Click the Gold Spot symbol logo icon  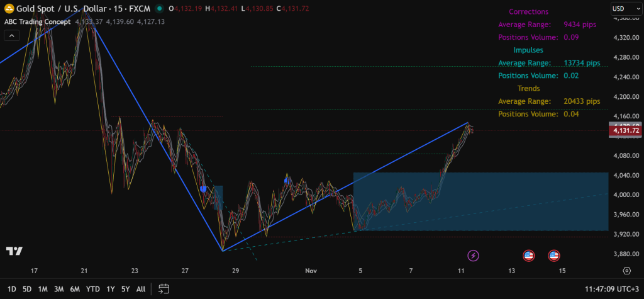[x=8, y=9]
